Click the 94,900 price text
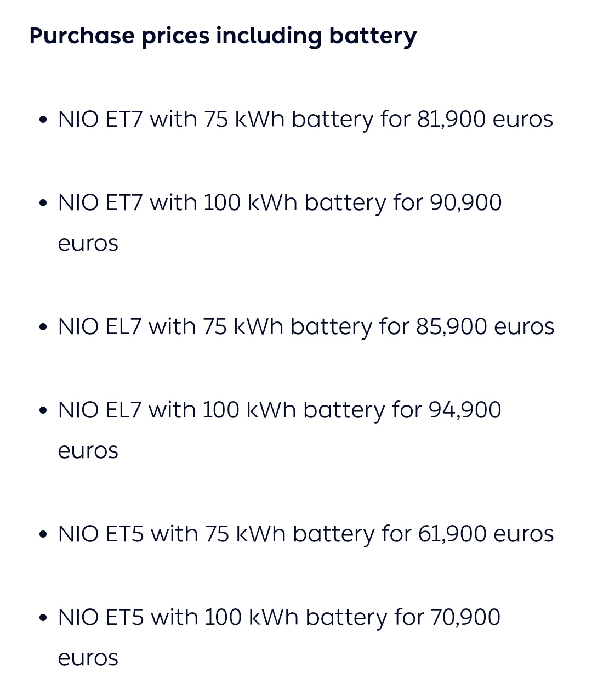Viewport: 592px width, 700px height. tap(465, 410)
